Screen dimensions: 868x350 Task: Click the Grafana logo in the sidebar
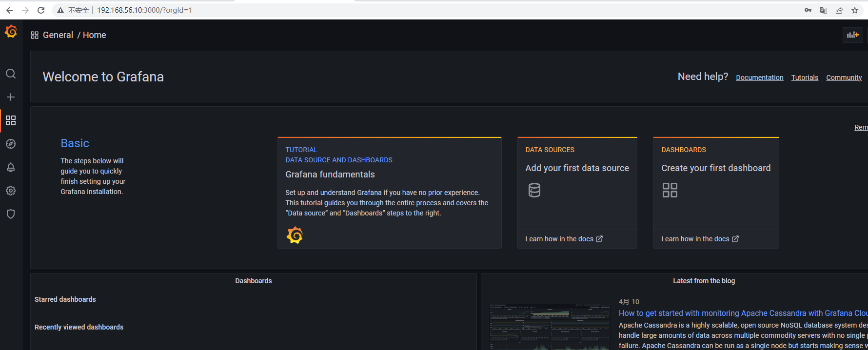(11, 32)
